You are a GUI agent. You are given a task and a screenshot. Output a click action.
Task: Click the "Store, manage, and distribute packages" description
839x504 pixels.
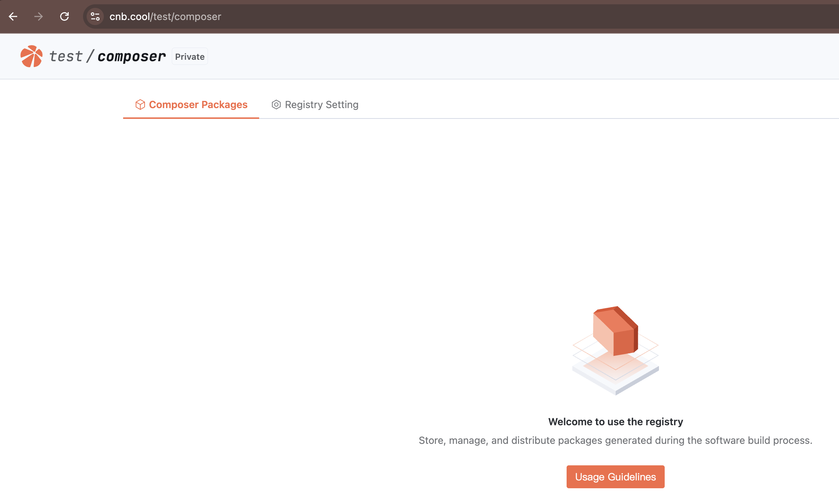click(615, 440)
